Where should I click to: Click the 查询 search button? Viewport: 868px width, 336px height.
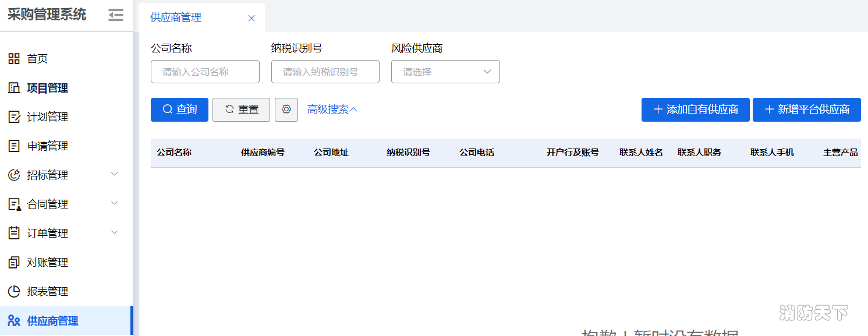(179, 109)
